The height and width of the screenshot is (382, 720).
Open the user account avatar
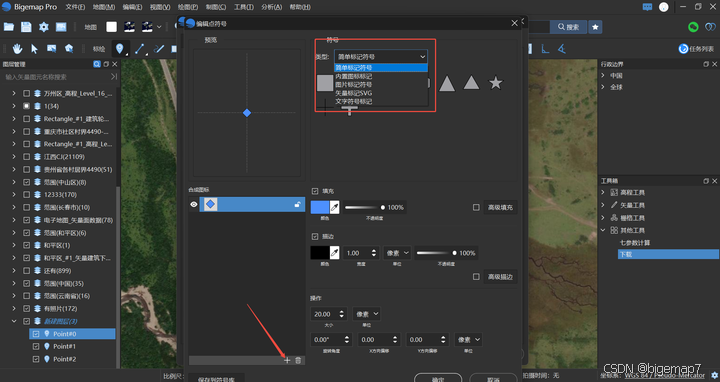[664, 7]
